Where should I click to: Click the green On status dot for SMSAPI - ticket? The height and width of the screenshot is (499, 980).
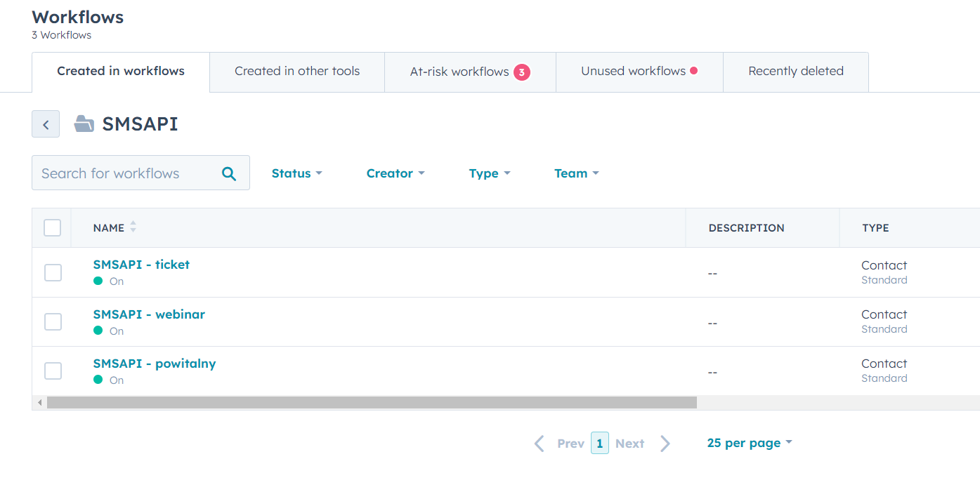click(98, 281)
